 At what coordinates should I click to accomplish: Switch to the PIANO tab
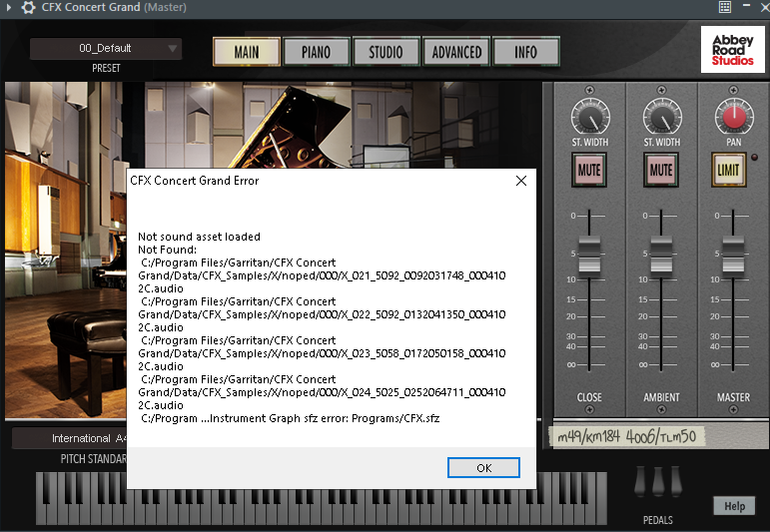[316, 52]
